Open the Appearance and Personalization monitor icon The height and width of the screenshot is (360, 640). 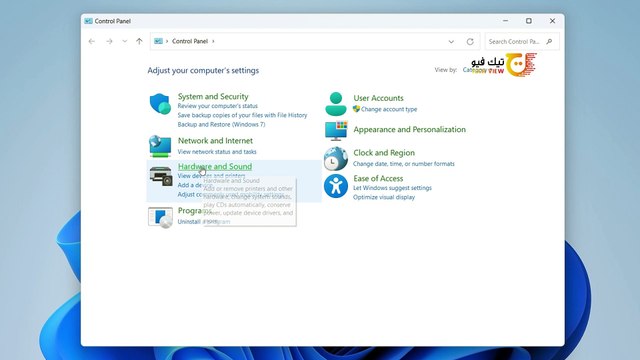pyautogui.click(x=336, y=131)
